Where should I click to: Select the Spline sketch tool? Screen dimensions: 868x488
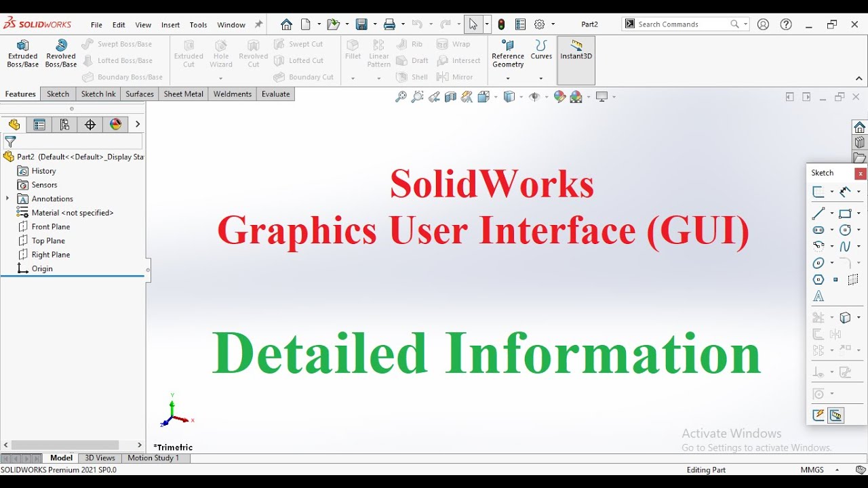845,246
